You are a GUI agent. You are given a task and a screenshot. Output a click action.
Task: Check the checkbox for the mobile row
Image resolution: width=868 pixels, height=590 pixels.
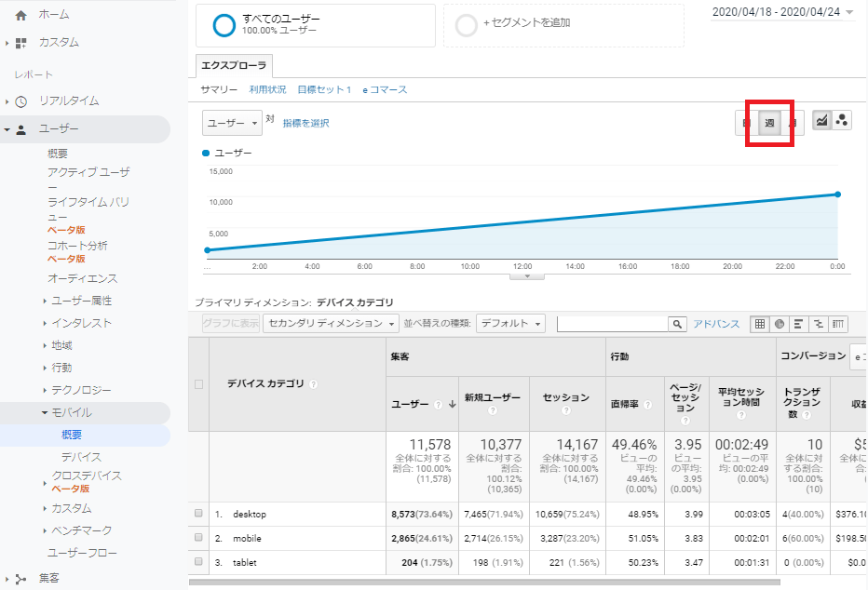(198, 538)
